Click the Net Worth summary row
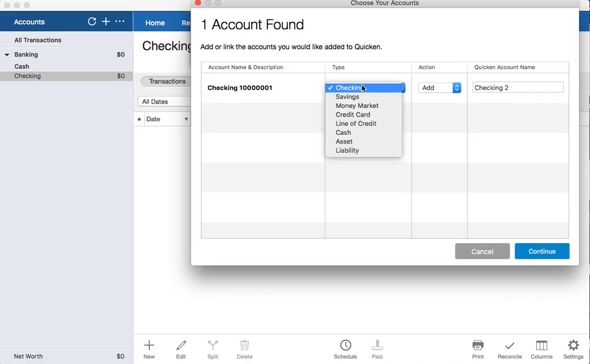The width and height of the screenshot is (590, 364). pyautogui.click(x=66, y=356)
